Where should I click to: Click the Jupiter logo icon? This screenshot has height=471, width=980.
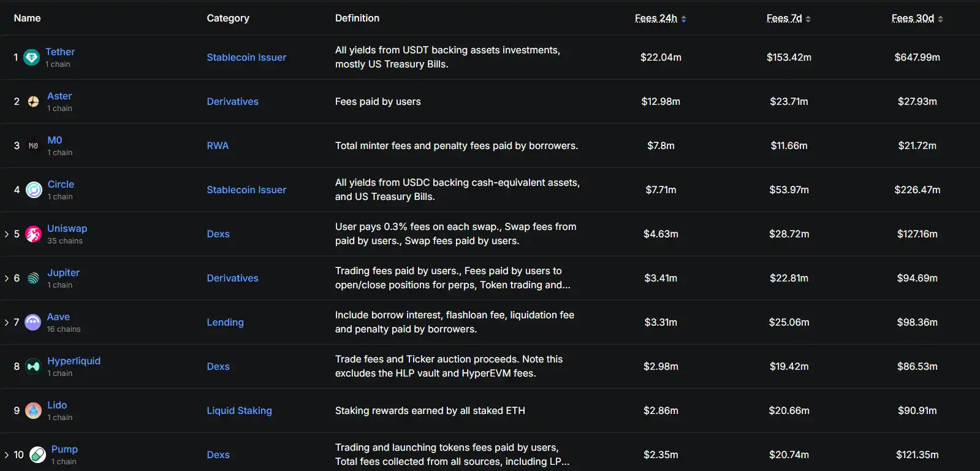(x=34, y=278)
